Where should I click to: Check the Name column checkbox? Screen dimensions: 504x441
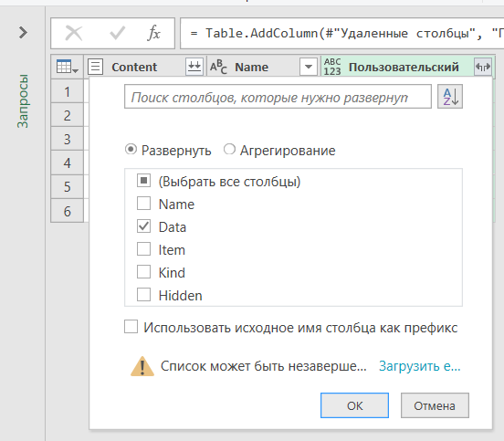click(143, 204)
